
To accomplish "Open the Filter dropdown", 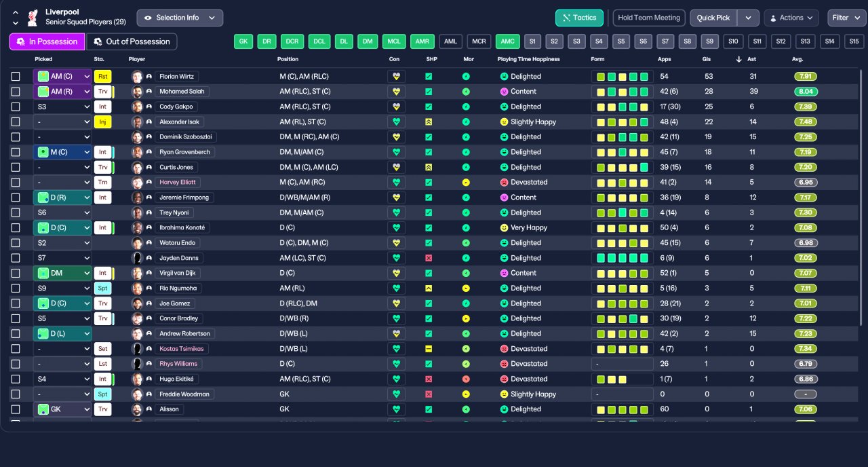I will pyautogui.click(x=846, y=18).
